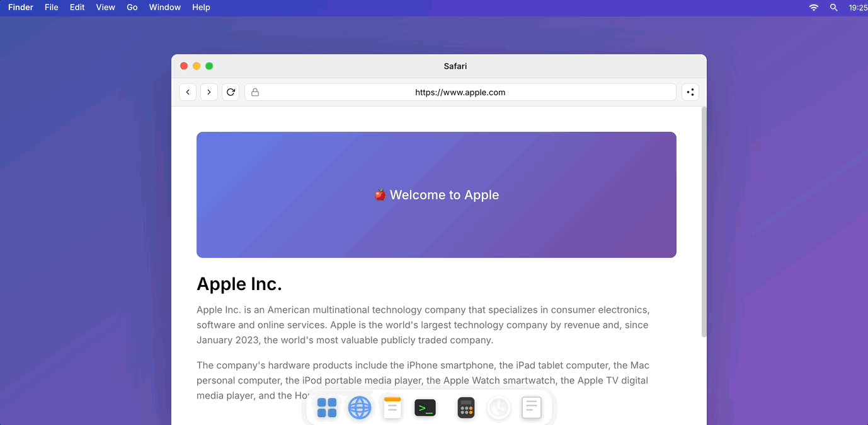Open the Clock app in the dock
The image size is (868, 425).
click(x=499, y=408)
